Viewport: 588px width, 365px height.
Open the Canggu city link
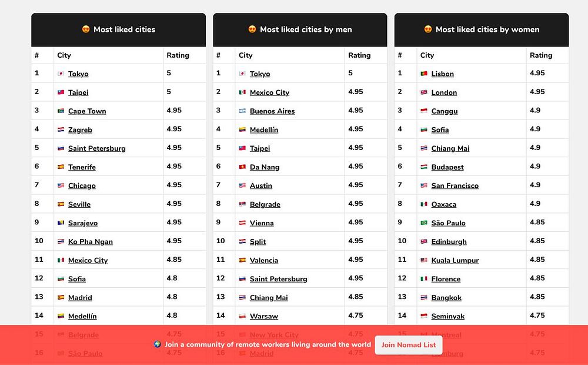tap(445, 111)
